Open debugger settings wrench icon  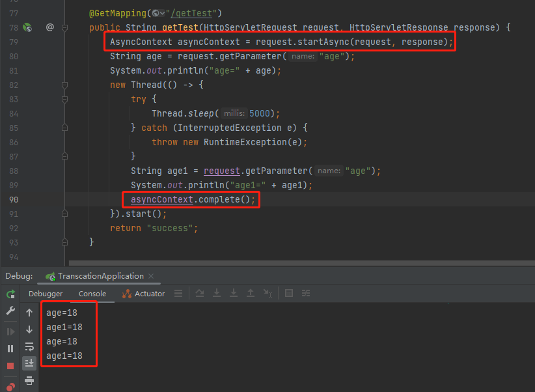(x=10, y=311)
